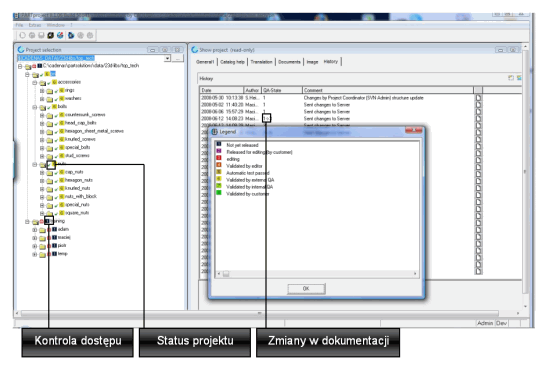Viewport: 550px width, 376px height.
Task: Select the square_nuts tree item
Action: (77, 213)
